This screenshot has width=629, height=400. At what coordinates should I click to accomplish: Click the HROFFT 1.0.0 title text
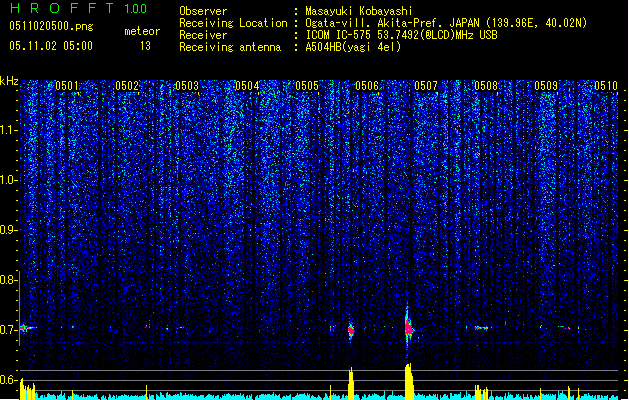[78, 8]
